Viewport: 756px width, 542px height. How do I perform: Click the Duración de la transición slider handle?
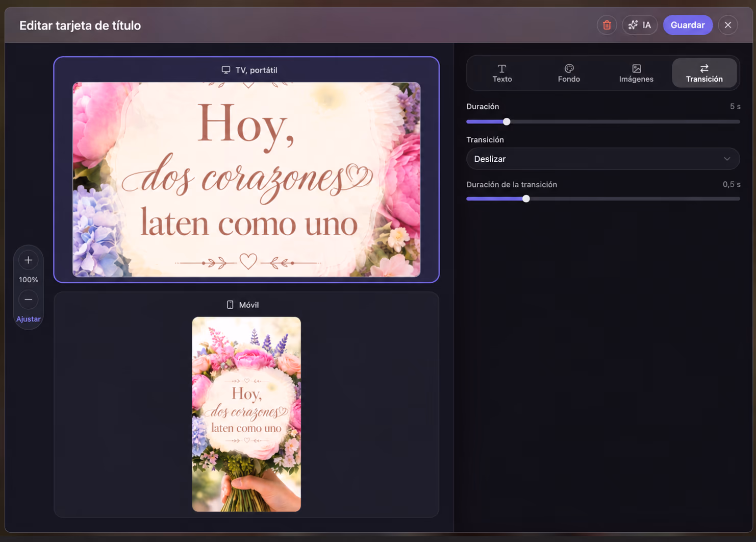(526, 199)
